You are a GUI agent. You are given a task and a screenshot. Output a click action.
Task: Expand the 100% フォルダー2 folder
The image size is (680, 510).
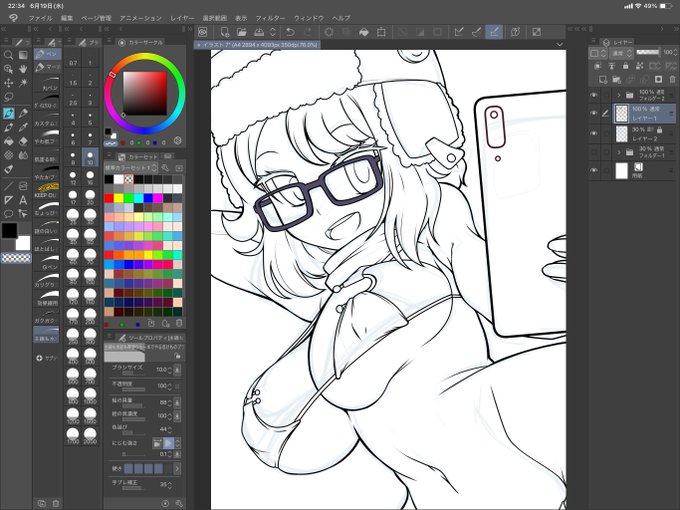[619, 95]
